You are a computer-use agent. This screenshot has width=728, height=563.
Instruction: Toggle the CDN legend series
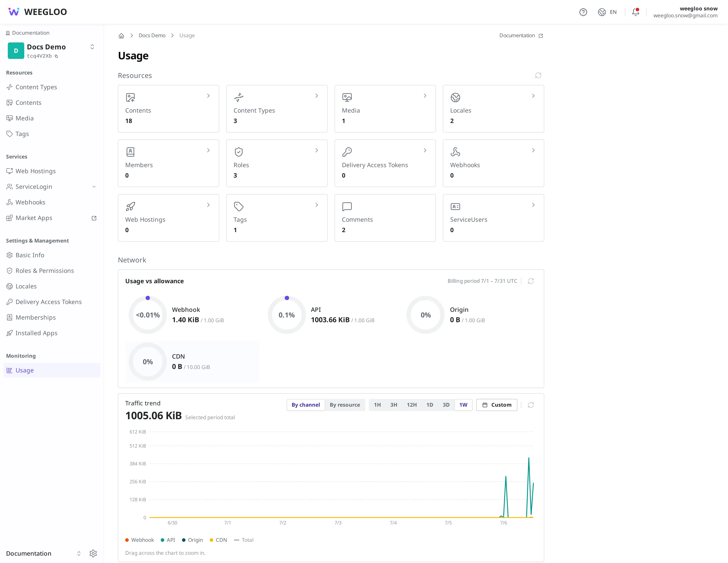218,540
